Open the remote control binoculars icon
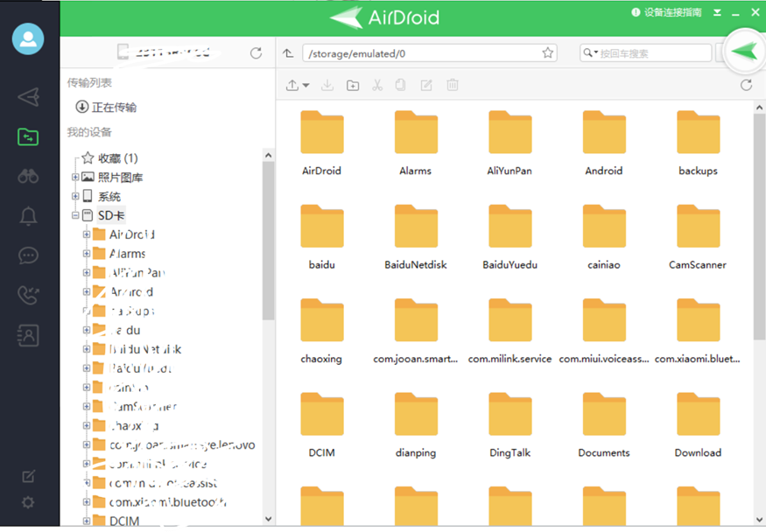 28,176
